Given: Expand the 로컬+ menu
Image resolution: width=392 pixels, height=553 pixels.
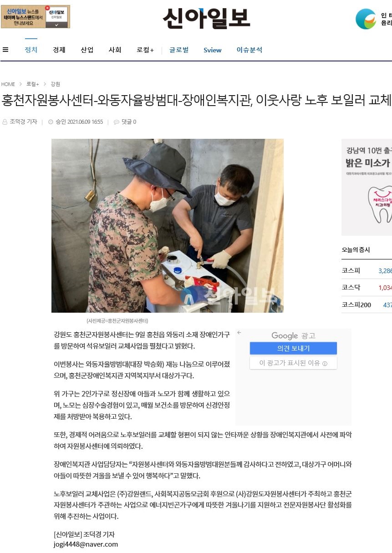Looking at the screenshot, I should click(145, 50).
